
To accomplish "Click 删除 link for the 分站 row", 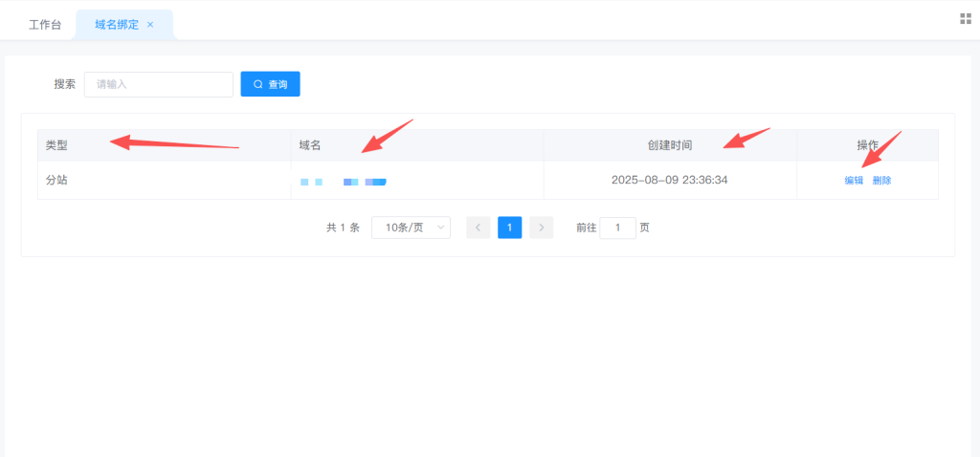I will (881, 180).
